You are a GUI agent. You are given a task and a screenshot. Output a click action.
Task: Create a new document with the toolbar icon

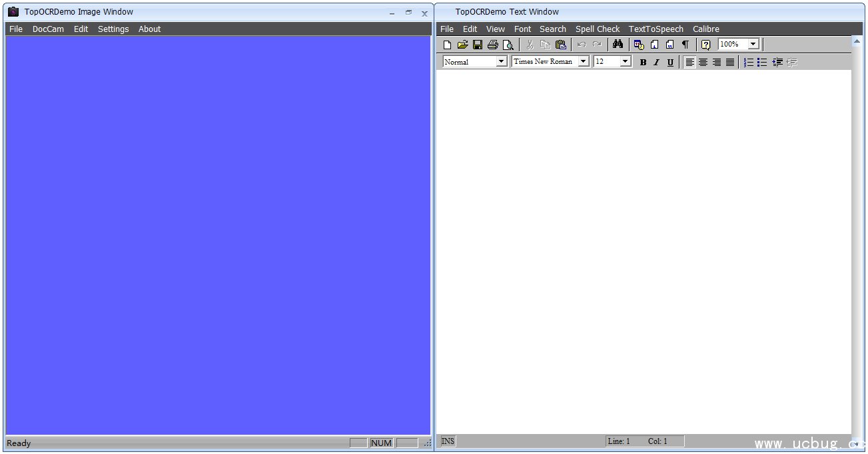click(x=447, y=45)
